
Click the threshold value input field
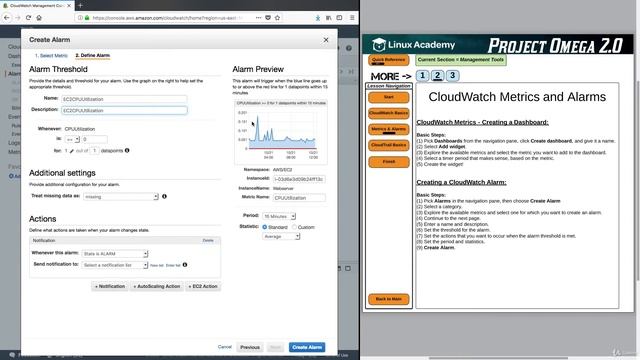(x=95, y=139)
